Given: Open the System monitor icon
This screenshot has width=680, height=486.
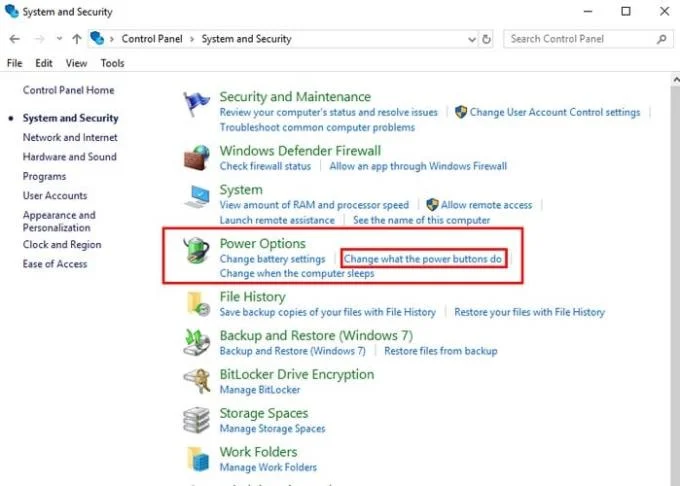Looking at the screenshot, I should click(198, 196).
